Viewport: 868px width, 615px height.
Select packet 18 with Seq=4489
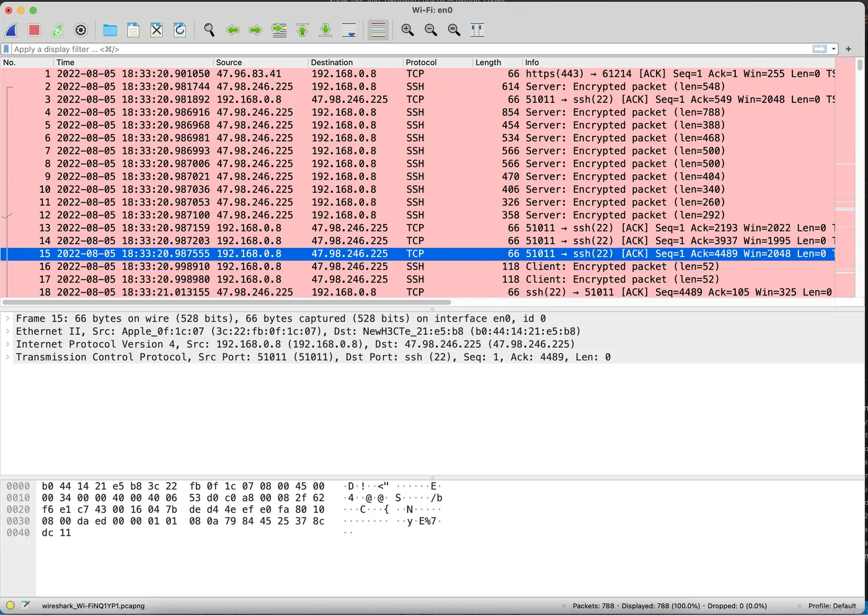pos(418,292)
